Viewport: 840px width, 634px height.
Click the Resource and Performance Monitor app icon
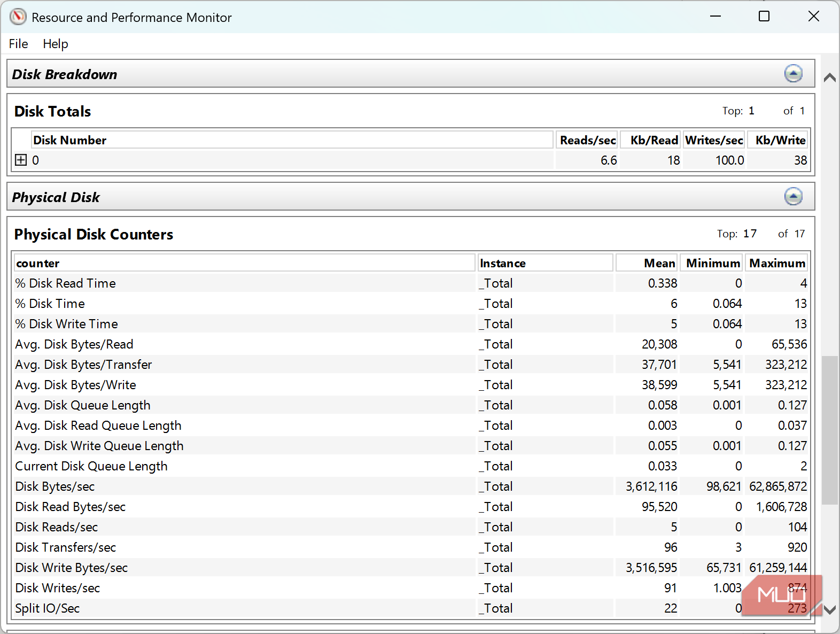click(18, 17)
